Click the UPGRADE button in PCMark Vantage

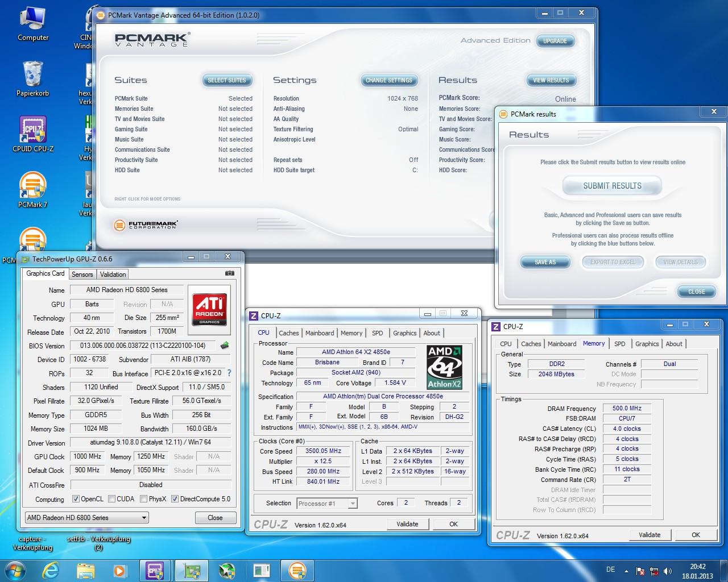555,41
